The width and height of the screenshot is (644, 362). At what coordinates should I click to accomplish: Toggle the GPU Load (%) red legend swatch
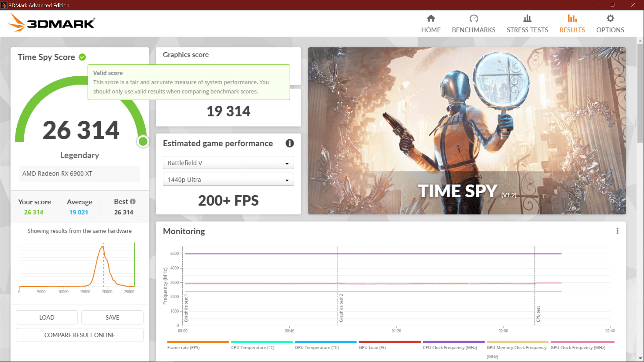pos(389,342)
